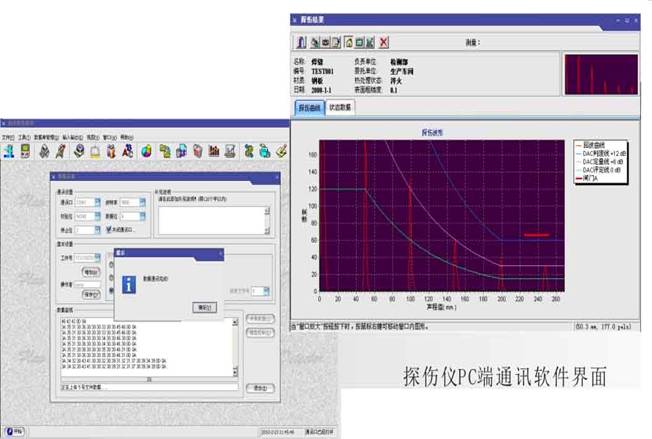
Task: Click the confirm button in message dialog
Action: point(205,308)
